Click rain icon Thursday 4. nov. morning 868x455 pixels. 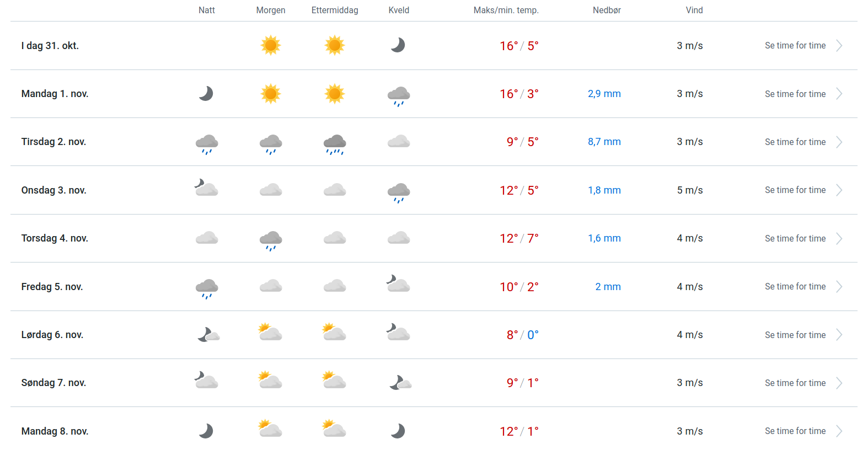tap(271, 240)
